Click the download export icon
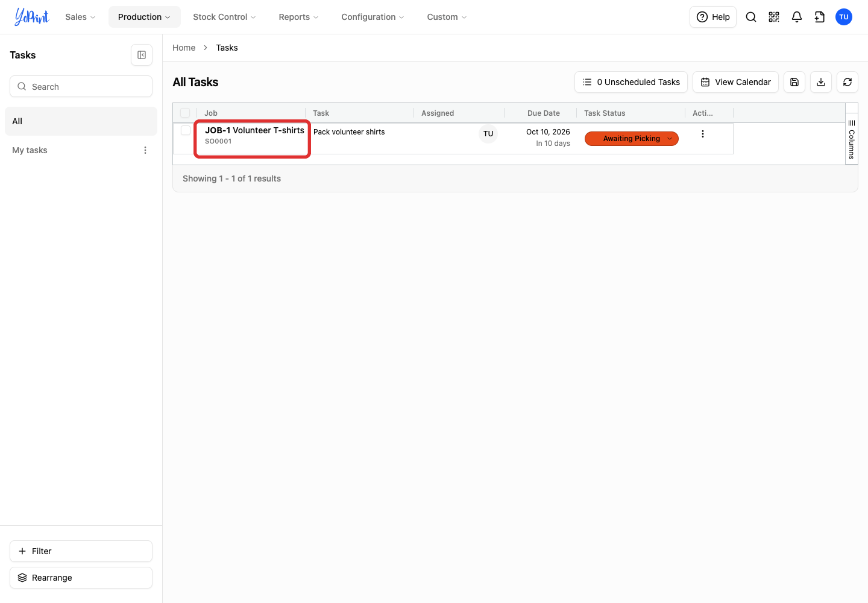Viewport: 868px width, 603px height. coord(821,82)
